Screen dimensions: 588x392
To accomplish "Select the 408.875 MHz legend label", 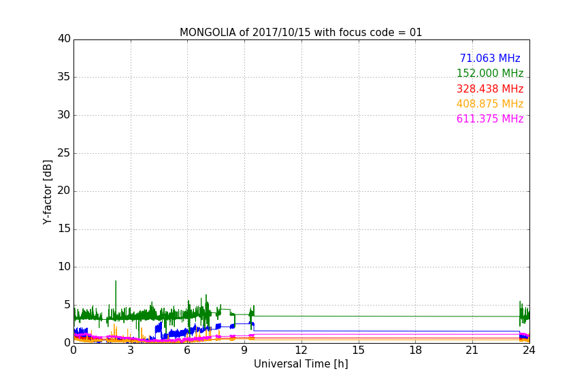I will (x=490, y=104).
